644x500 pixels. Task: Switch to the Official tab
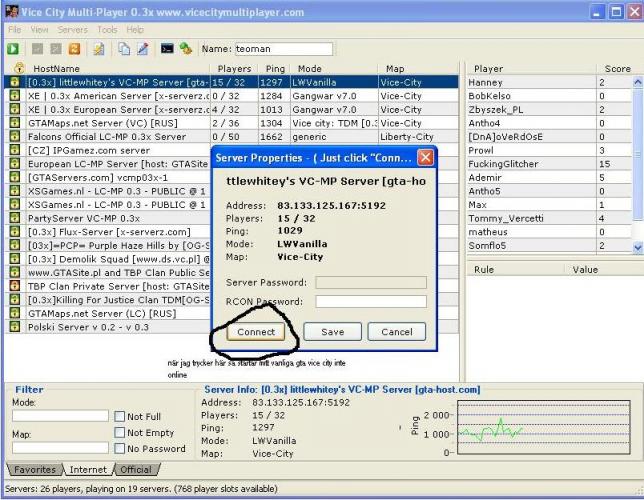(x=136, y=470)
